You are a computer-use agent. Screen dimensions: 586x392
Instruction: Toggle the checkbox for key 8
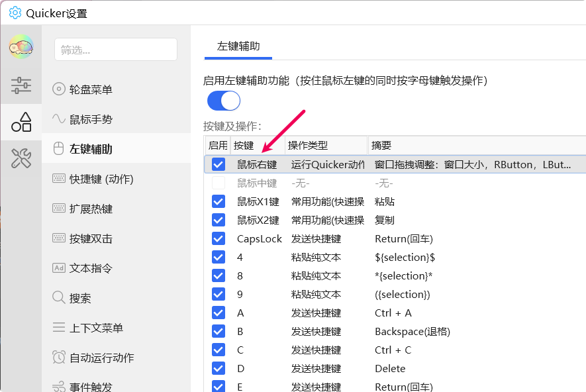tap(219, 275)
